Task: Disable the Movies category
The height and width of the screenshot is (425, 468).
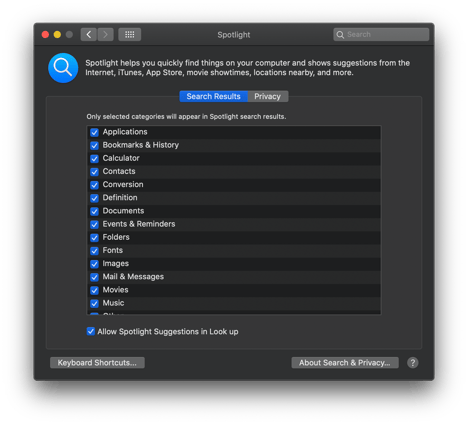Action: point(94,290)
